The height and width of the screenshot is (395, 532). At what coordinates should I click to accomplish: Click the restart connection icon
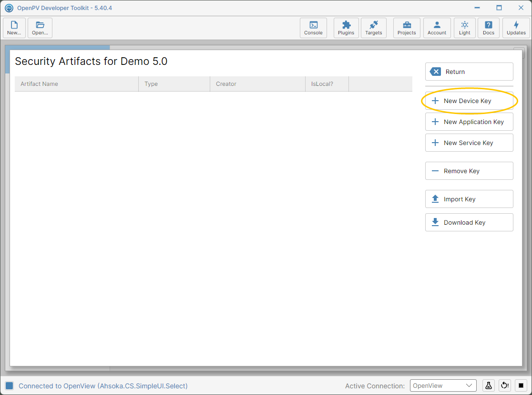coord(505,385)
